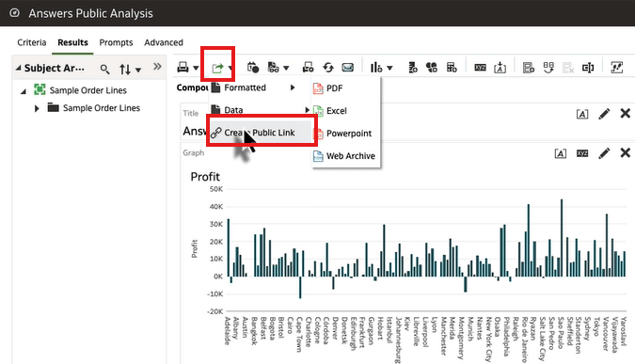
Task: Select the Results tab
Action: 72,42
